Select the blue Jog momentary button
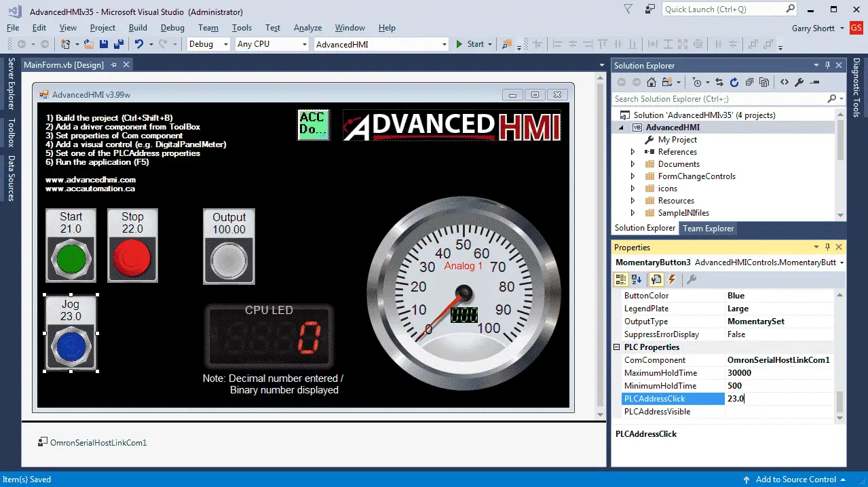This screenshot has height=487, width=868. coord(71,332)
